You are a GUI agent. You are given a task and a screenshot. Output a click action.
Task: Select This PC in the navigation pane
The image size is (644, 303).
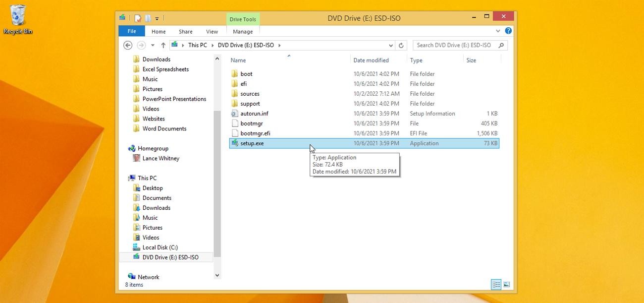[147, 178]
